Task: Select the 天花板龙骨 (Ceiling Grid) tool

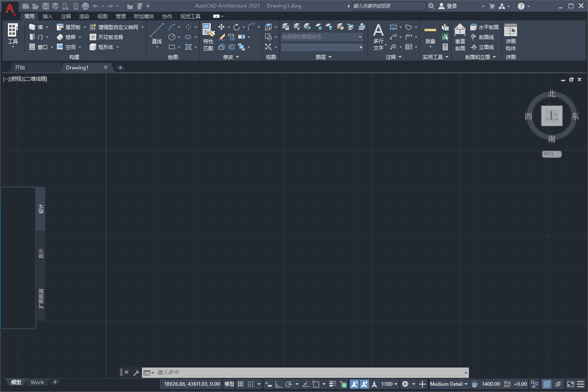Action: (x=108, y=37)
